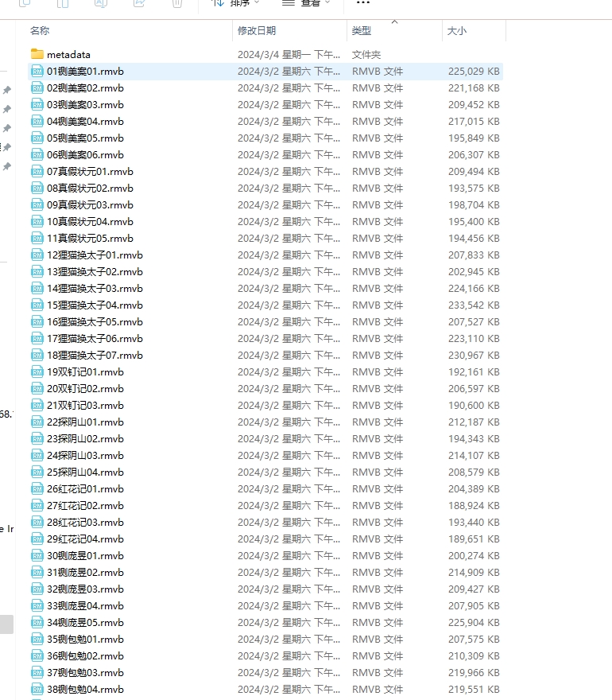Select file 28红花记03.rmvb
The height and width of the screenshot is (700, 612).
point(85,523)
